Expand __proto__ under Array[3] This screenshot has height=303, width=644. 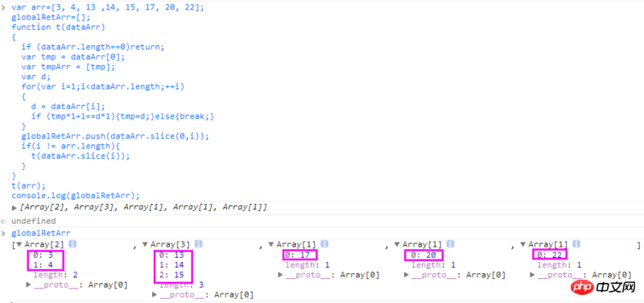click(155, 294)
